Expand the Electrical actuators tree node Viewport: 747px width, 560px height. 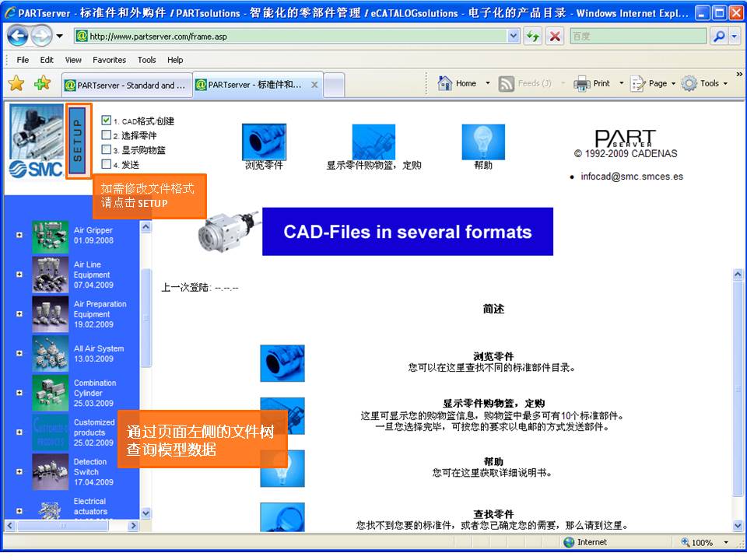tap(19, 512)
